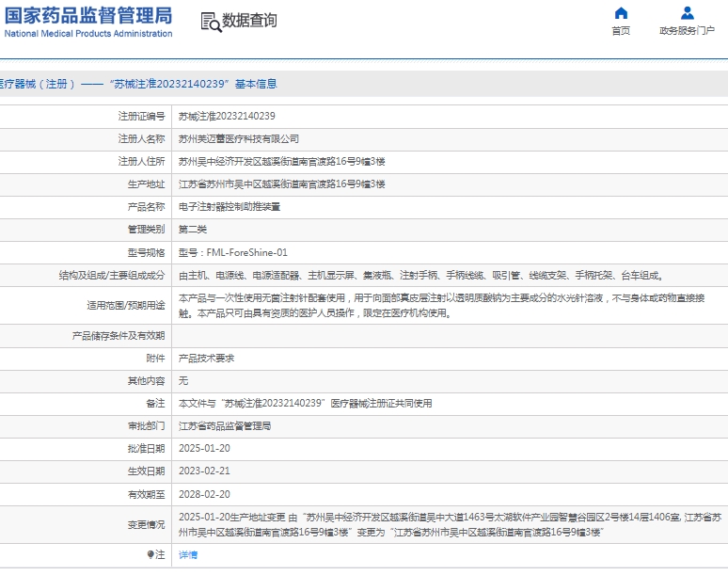Click the structure composition description text

(x=421, y=276)
